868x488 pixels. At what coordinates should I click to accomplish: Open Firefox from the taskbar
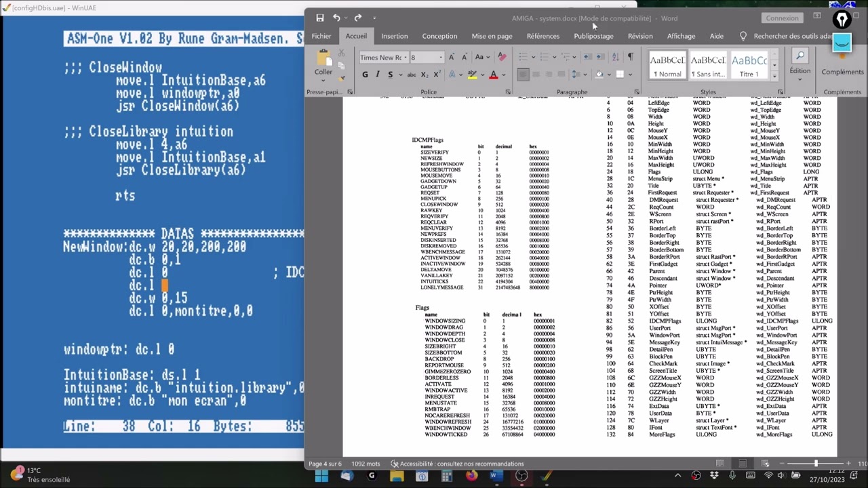tap(471, 476)
